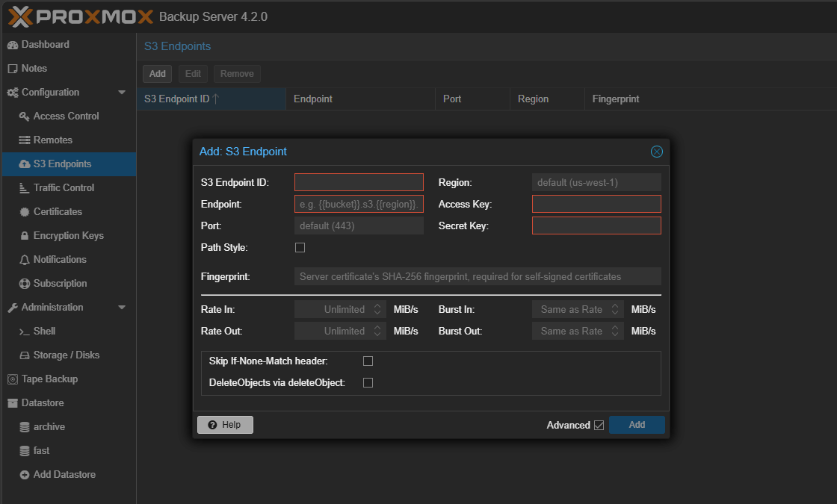Select the archive datastore
837x504 pixels.
(x=49, y=427)
